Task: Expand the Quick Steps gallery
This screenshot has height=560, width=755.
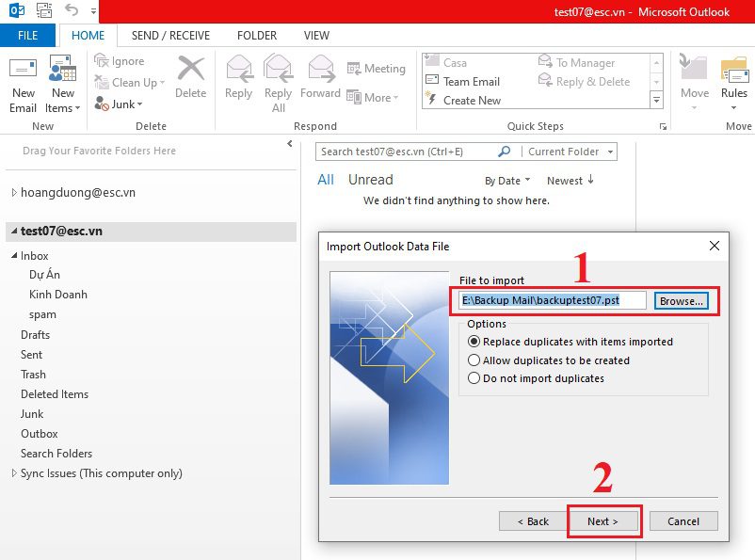Action: [x=656, y=100]
